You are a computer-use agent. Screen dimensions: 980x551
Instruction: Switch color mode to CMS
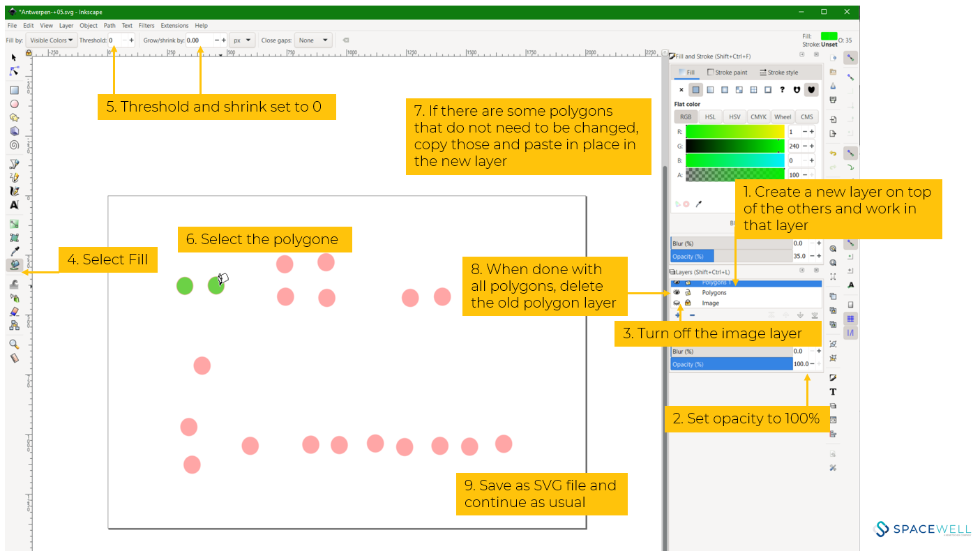point(807,117)
